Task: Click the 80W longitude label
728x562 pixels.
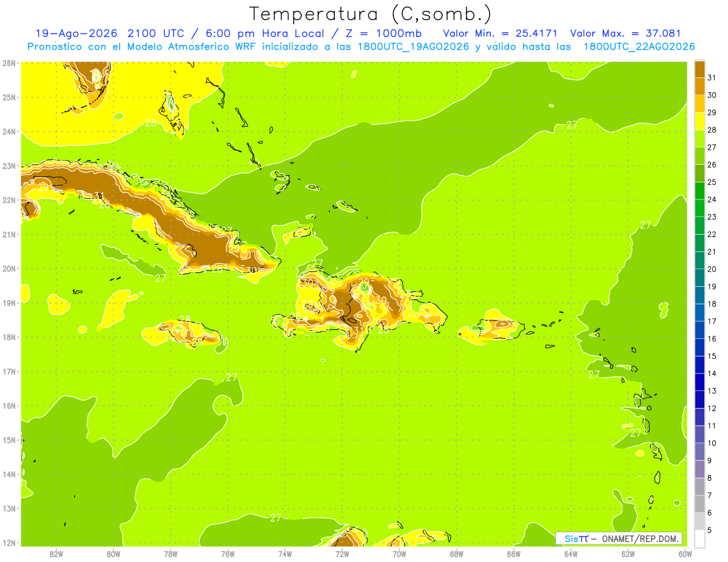Action: click(x=113, y=553)
